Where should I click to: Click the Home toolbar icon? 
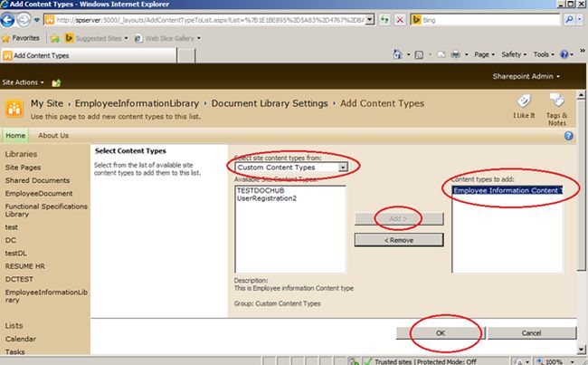point(397,54)
